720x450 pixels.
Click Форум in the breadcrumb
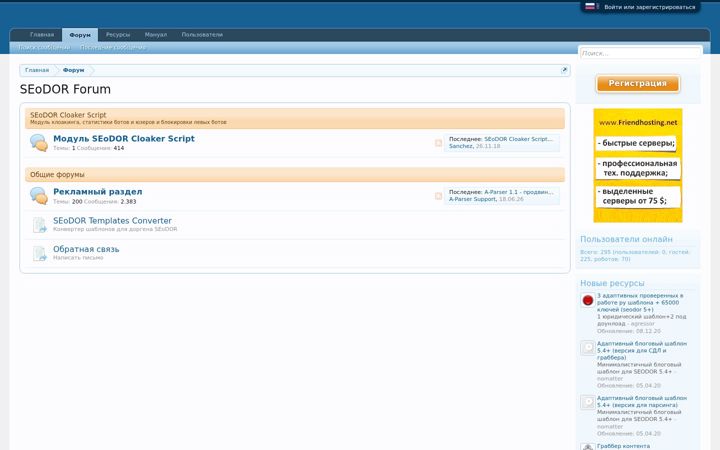point(73,70)
